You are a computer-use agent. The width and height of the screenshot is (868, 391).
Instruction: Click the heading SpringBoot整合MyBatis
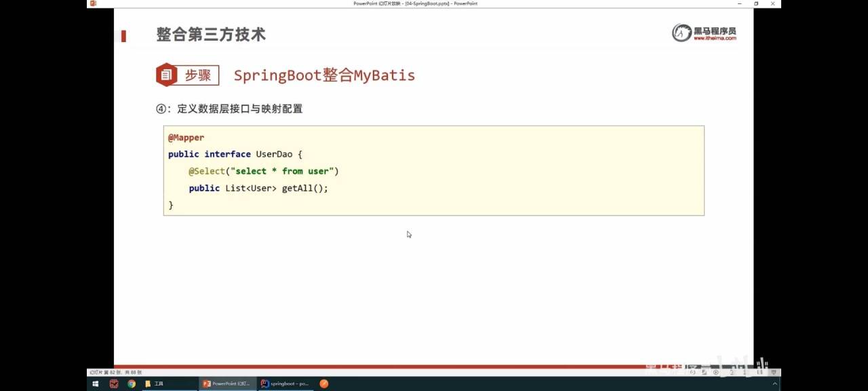click(x=324, y=75)
